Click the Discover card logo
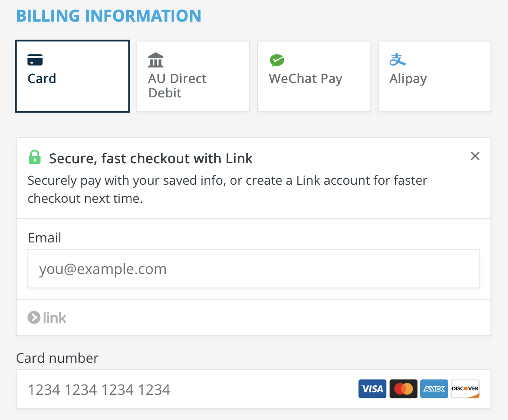This screenshot has width=508, height=420. (x=465, y=389)
